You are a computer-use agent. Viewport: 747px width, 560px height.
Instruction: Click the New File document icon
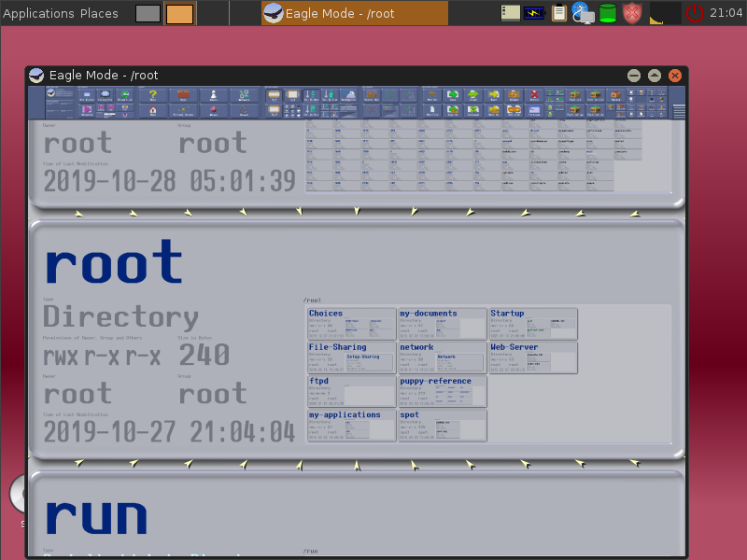432,110
